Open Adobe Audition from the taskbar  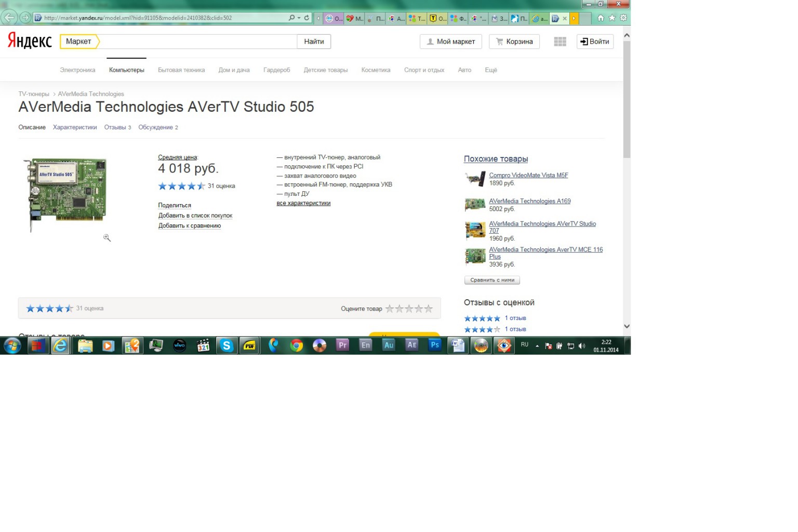(x=389, y=345)
